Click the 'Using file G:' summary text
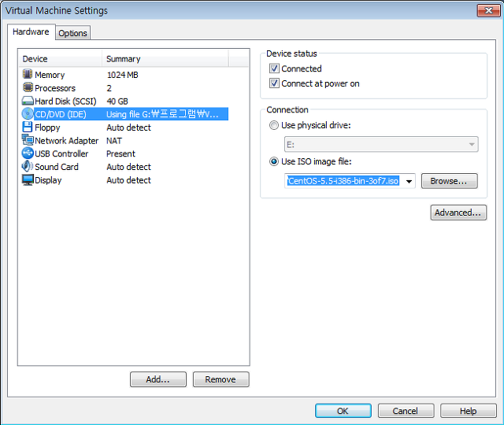Screen dimensions: 504x425 [x=162, y=114]
